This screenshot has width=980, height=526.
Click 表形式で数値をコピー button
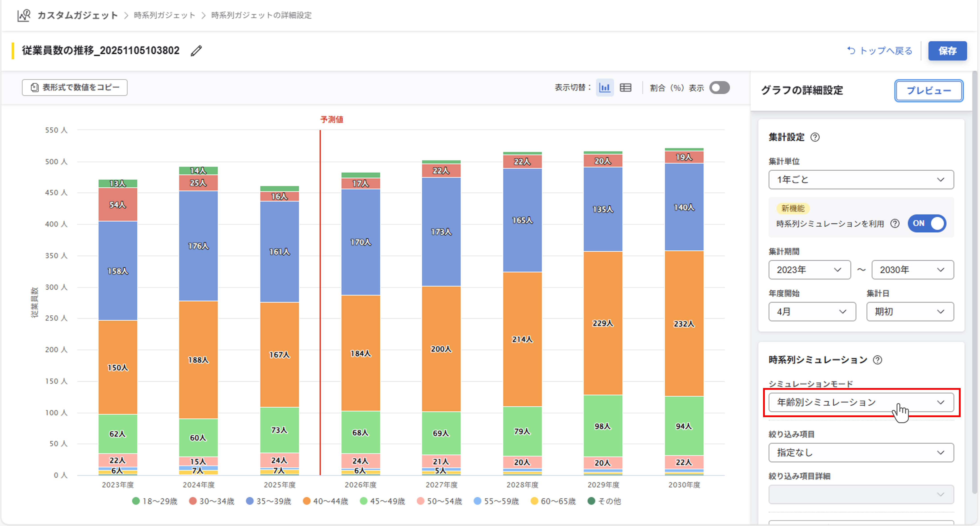click(75, 87)
